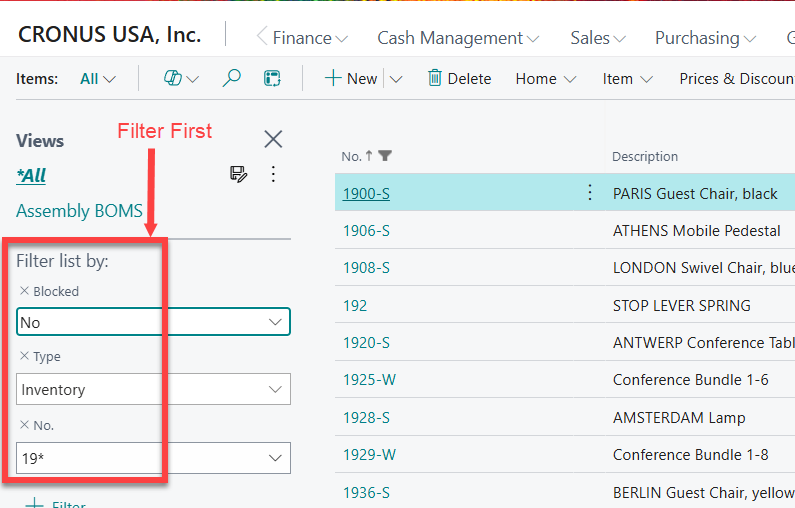Screen dimensions: 795x508
Task: Open the Cash Management menu
Action: [x=458, y=38]
